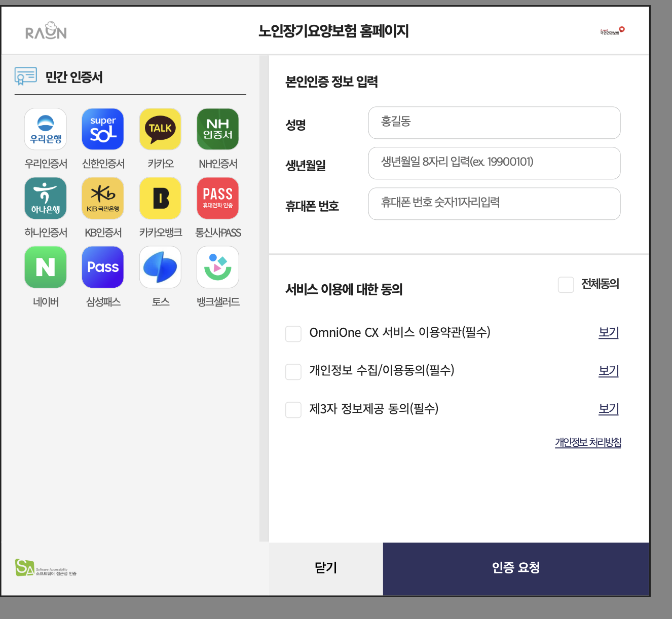Select the 토스 certificate icon

coord(160,267)
